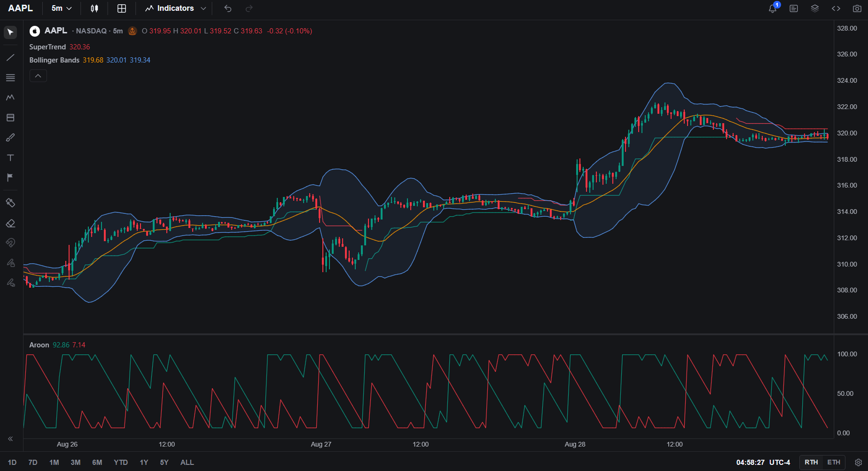868x471 pixels.
Task: Open the Indicators menu
Action: 175,8
